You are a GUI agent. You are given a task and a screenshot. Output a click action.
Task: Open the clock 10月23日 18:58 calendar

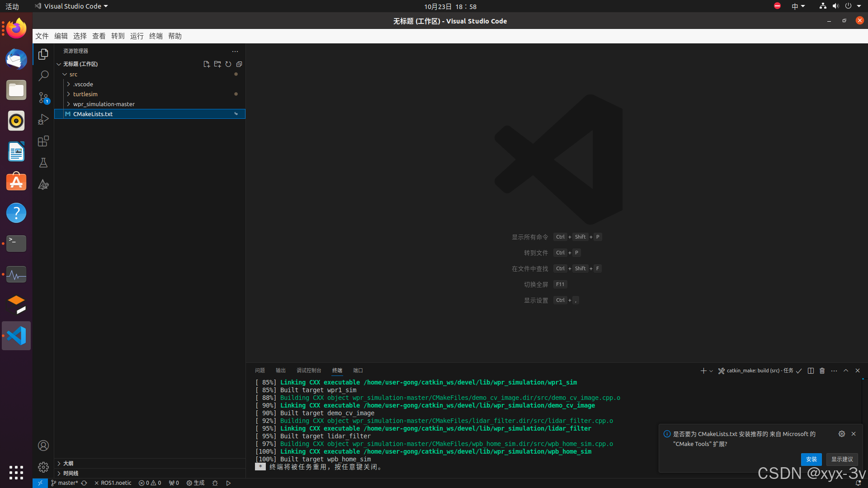[450, 6]
